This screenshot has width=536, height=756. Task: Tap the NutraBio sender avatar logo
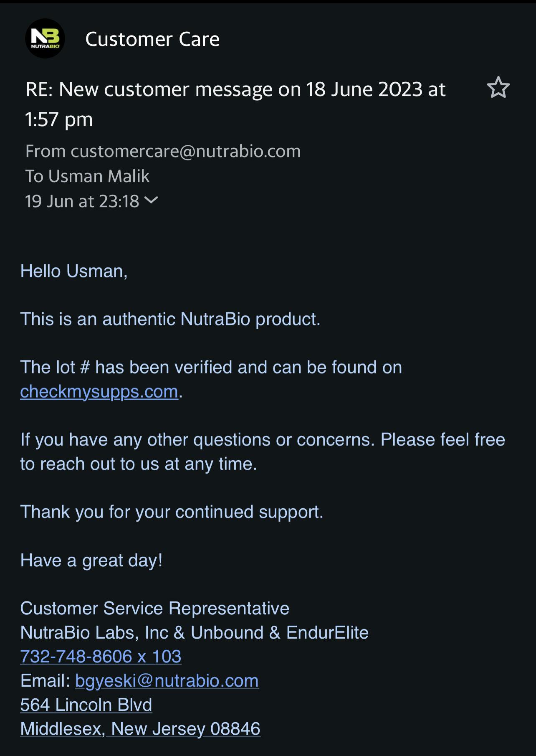(x=45, y=38)
